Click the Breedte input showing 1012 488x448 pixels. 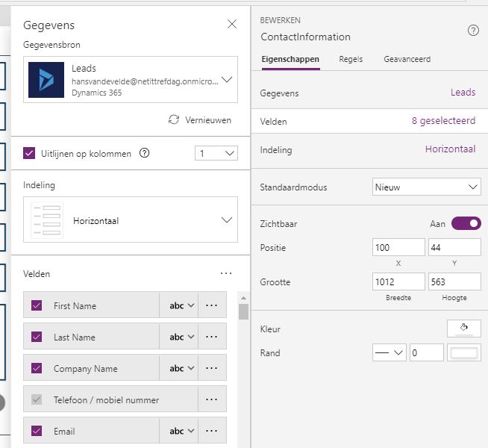[398, 281]
